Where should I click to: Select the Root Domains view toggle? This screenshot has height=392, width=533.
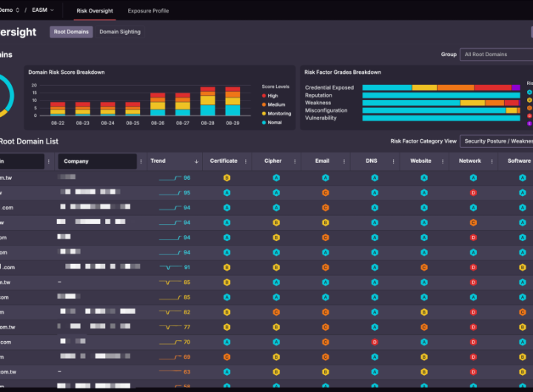(71, 32)
